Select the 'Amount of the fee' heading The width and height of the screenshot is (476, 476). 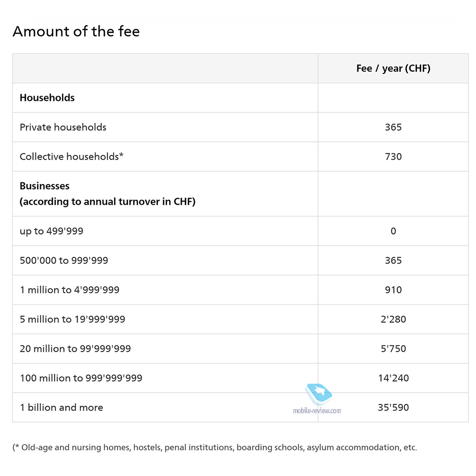coord(76,31)
